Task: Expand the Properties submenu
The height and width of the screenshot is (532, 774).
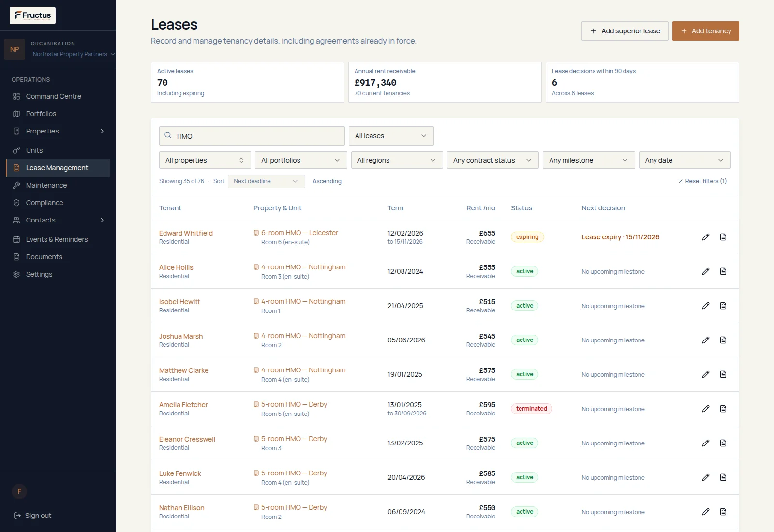Action: tap(102, 131)
